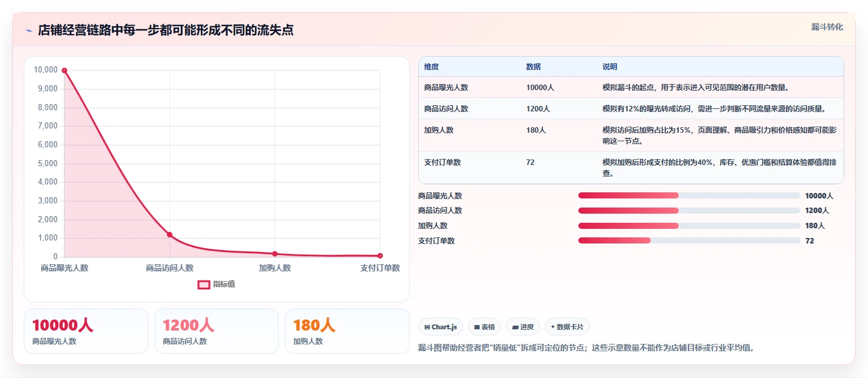Click the 支付订单数 x-axis label

pyautogui.click(x=380, y=268)
